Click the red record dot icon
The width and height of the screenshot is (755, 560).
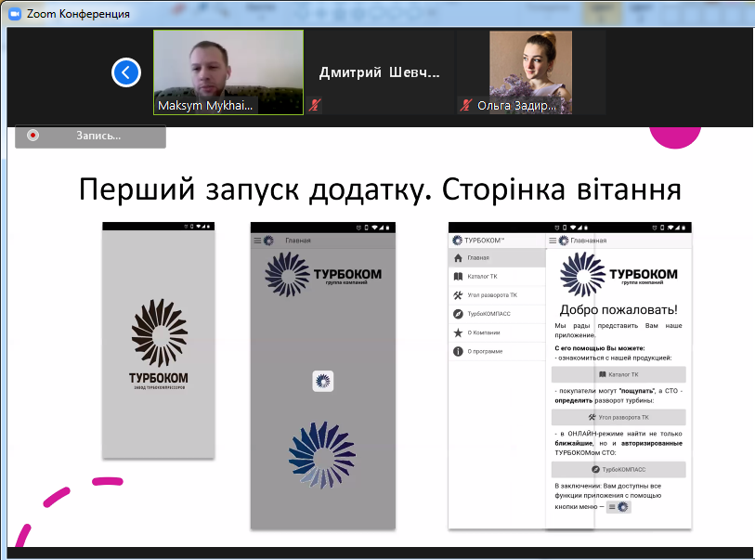33,136
